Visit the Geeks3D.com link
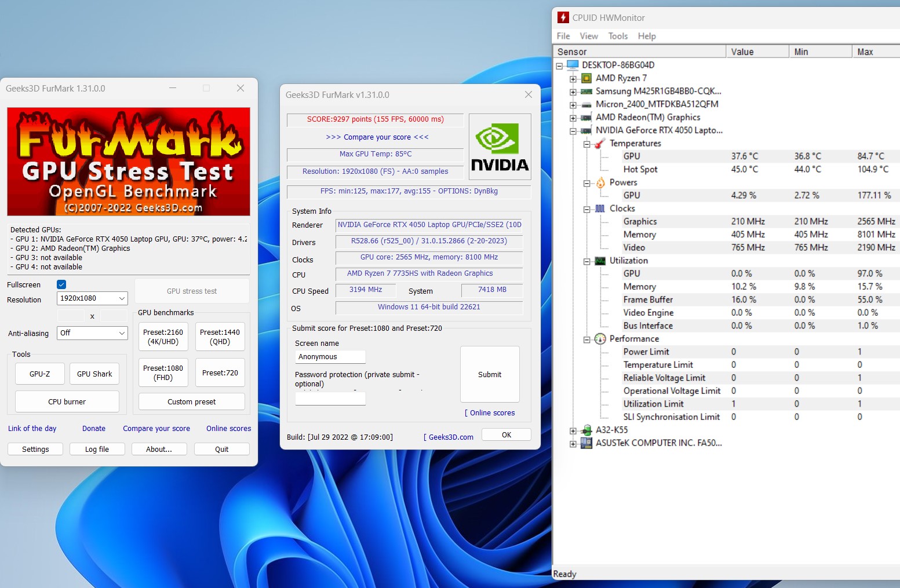The image size is (900, 588). (x=449, y=437)
